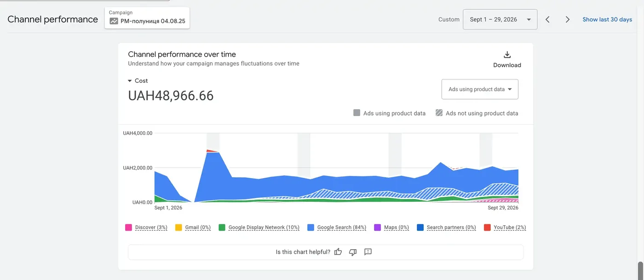Click the UAH48,966.66 cost total
Viewport: 644px width, 280px height.
tap(171, 96)
